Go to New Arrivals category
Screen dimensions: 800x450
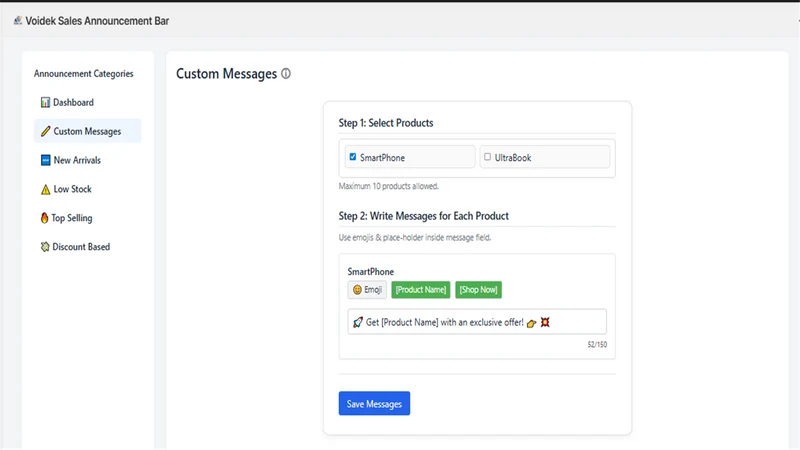click(x=87, y=160)
